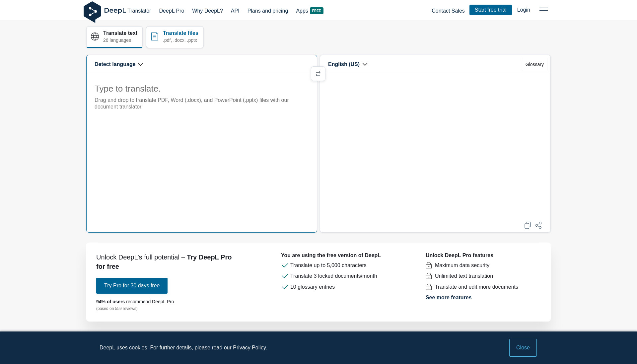Click the document icon in Translate files tab

[155, 36]
